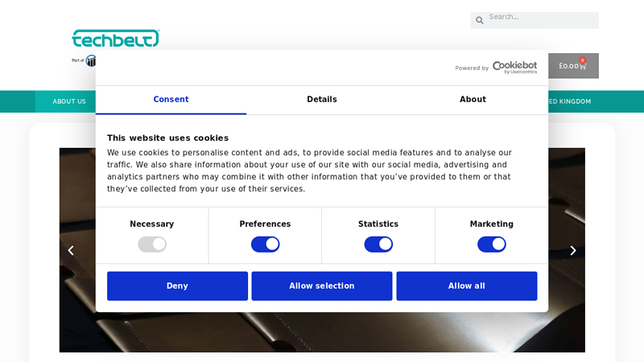Click into the Search input field

(541, 19)
